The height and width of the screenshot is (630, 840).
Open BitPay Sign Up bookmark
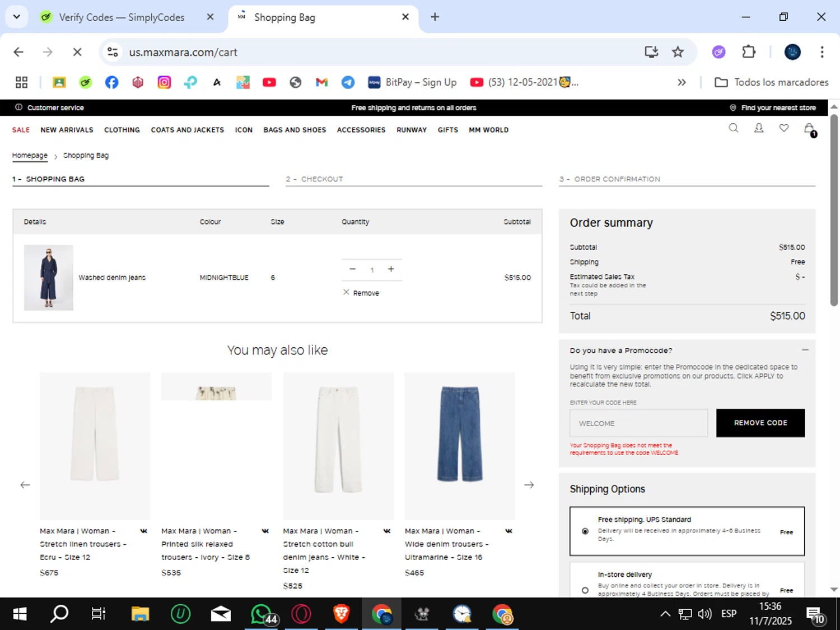[x=412, y=82]
